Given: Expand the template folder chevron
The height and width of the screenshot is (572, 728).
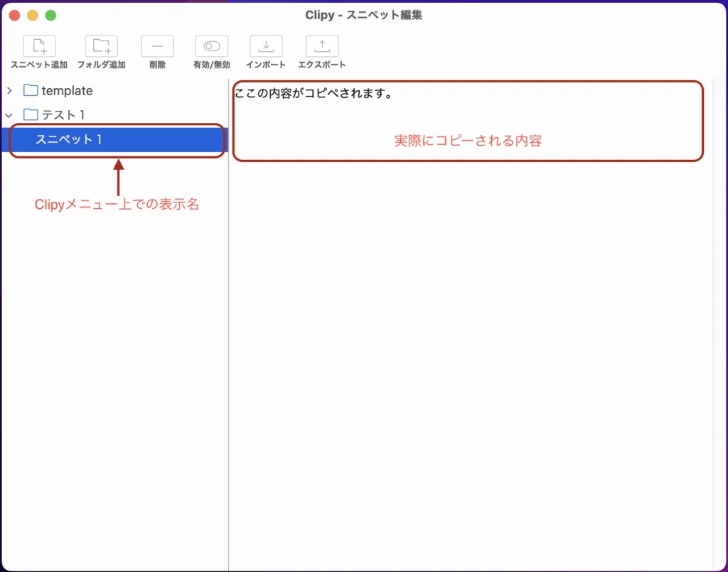Looking at the screenshot, I should [x=10, y=90].
